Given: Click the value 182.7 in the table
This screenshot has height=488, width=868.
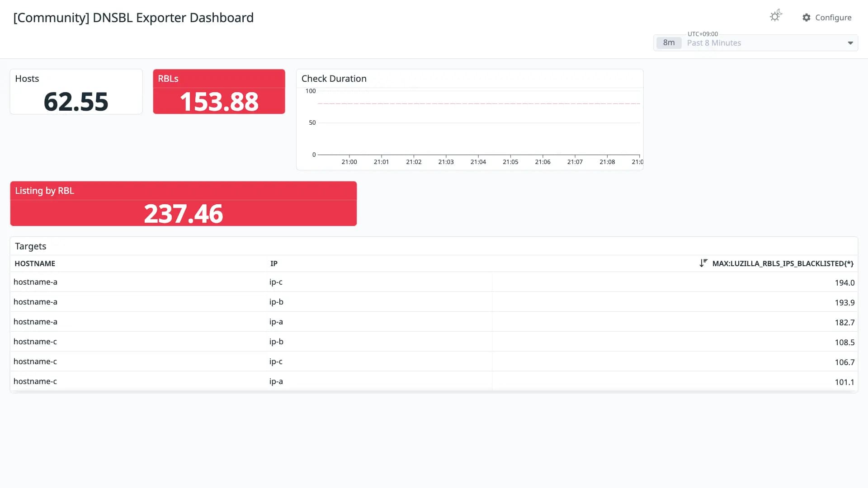Looking at the screenshot, I should (844, 323).
